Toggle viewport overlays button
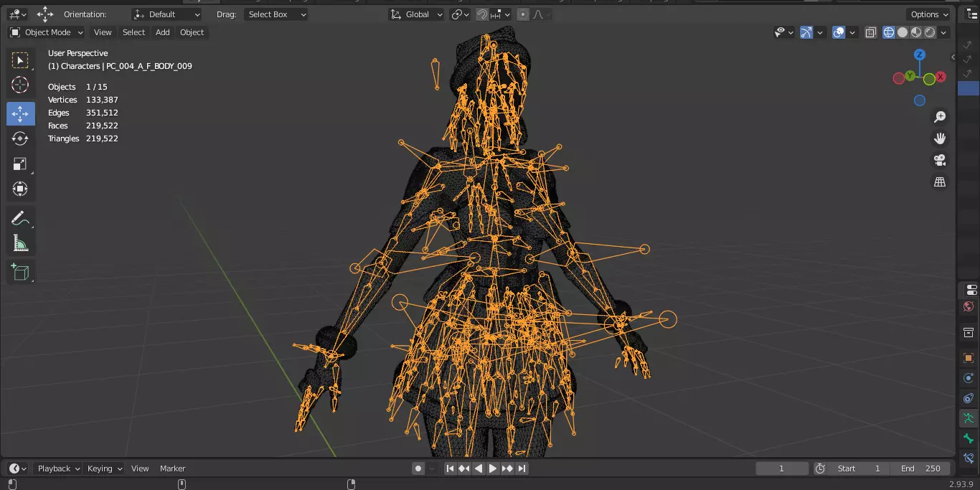This screenshot has width=980, height=490. tap(839, 32)
